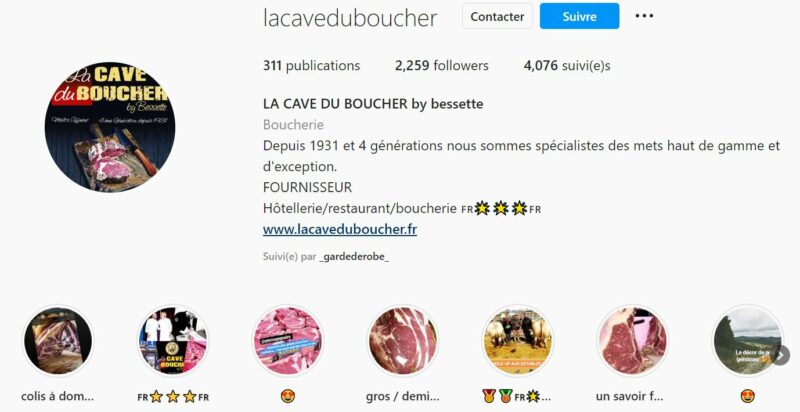
Task: Open the three-star FR highlight with chefs
Action: 173,341
